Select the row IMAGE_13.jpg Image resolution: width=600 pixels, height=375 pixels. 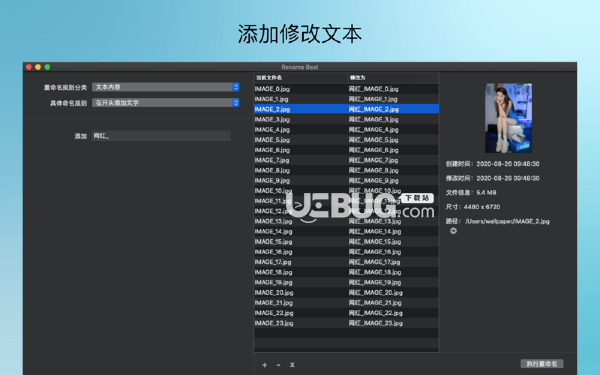click(346, 221)
